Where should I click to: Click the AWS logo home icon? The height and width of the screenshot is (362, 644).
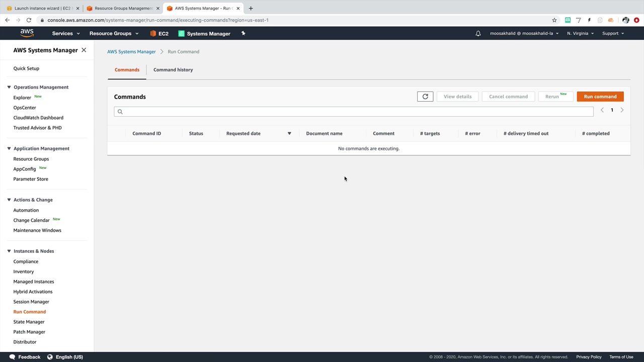[27, 33]
